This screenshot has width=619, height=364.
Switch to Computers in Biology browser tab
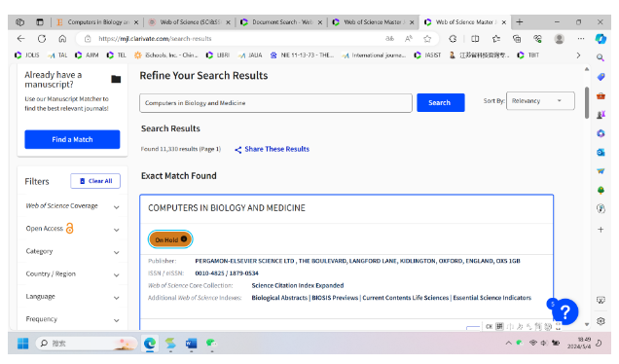tap(97, 22)
